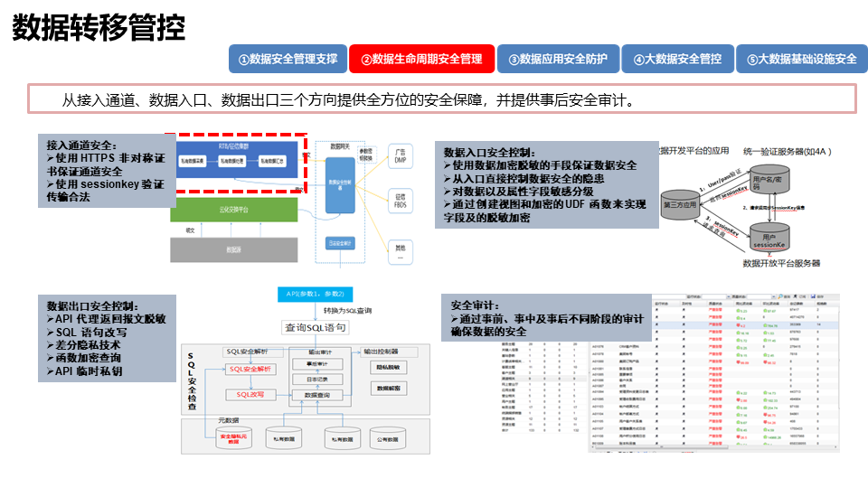Click the green 云化交换平台 block

(x=233, y=210)
